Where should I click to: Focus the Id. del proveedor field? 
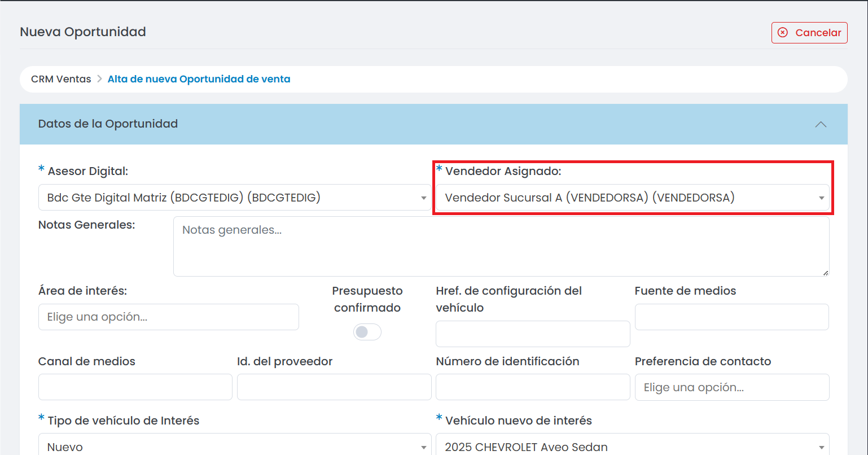click(334, 387)
